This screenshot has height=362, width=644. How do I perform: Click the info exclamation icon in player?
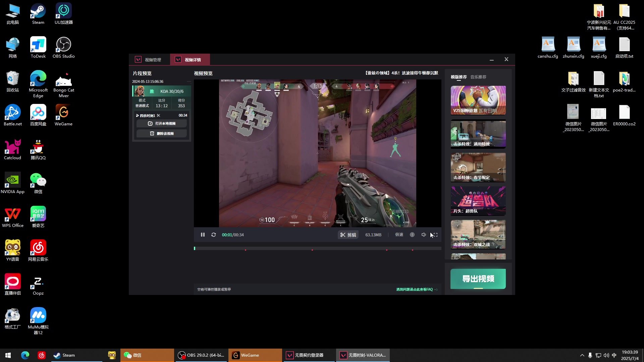(412, 235)
